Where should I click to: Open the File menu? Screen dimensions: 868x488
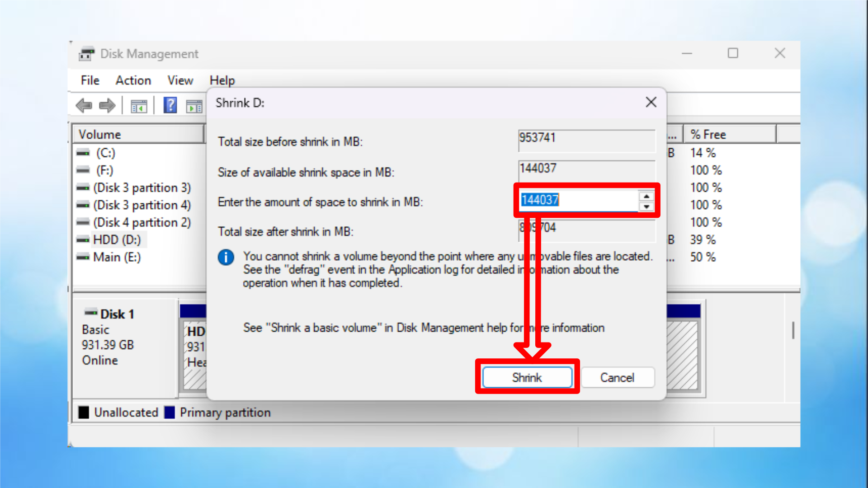[90, 80]
